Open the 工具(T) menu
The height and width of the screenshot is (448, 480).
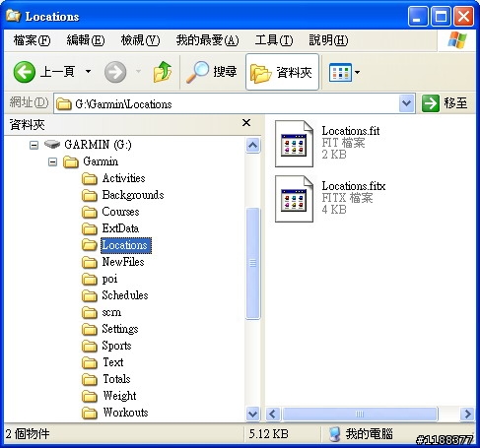[274, 40]
